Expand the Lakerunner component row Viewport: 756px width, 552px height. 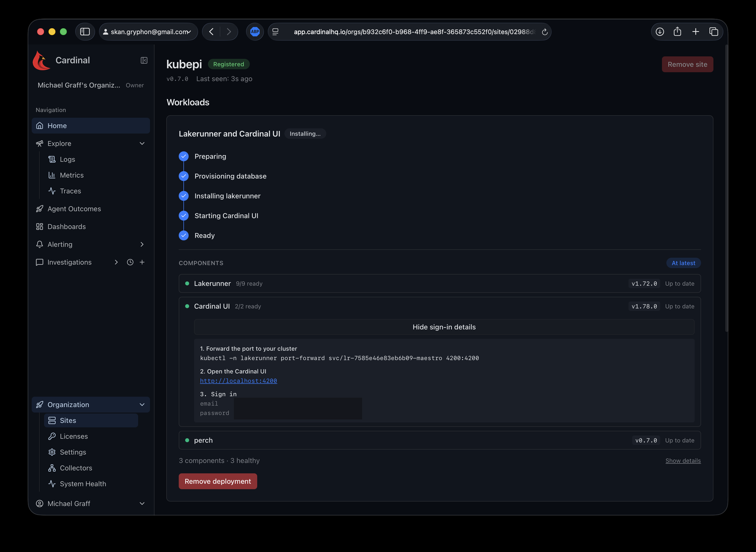point(439,283)
